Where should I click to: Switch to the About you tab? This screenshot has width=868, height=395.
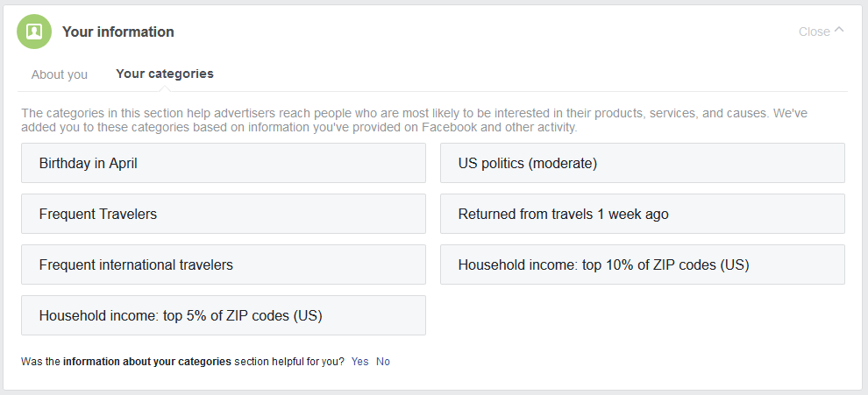(x=60, y=74)
